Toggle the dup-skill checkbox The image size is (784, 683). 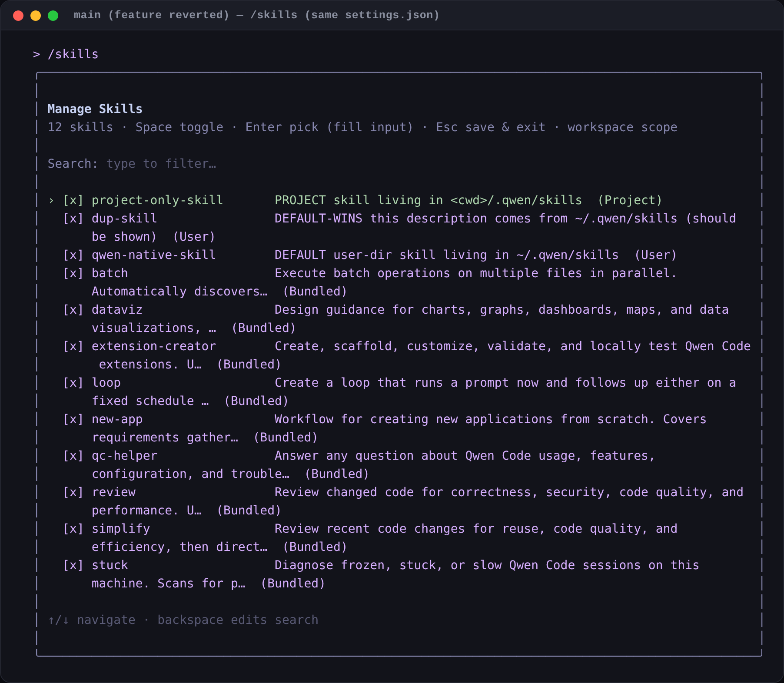[x=73, y=219]
